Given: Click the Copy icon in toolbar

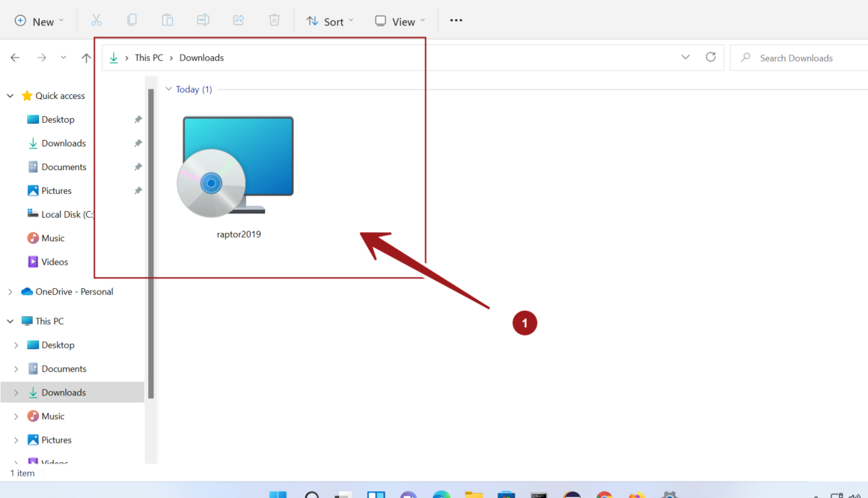Looking at the screenshot, I should pos(132,21).
